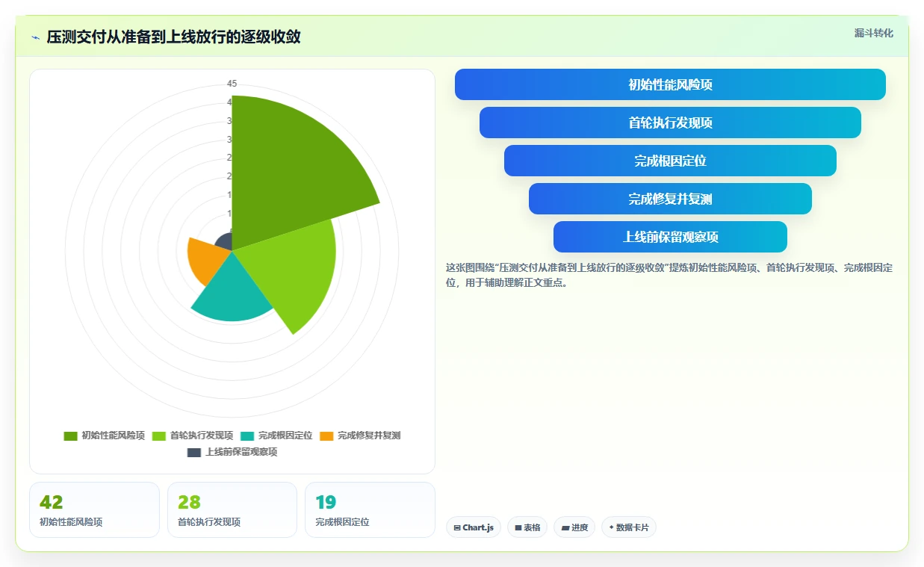Screen dimensions: 924x567
Task: Open the card showing value 42
Action: (x=94, y=509)
